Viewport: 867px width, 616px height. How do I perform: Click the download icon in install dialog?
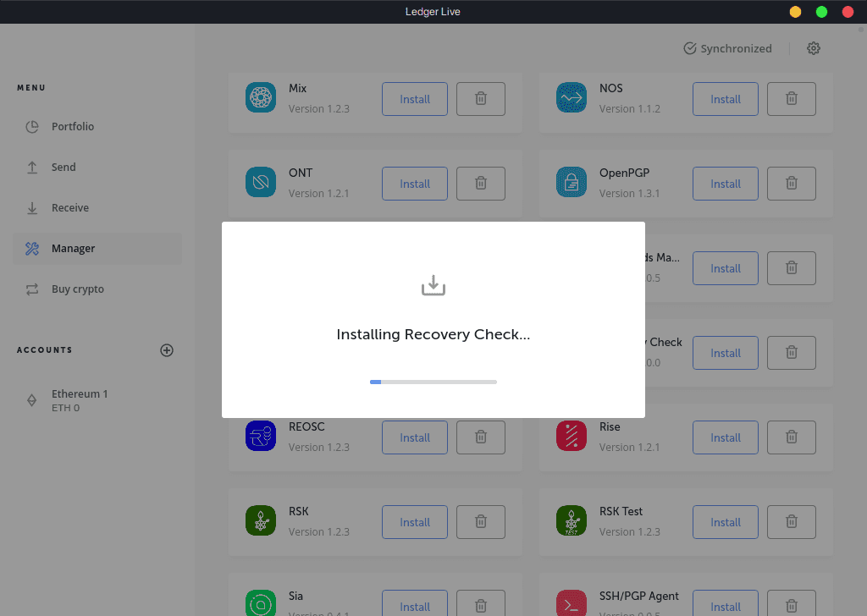(433, 285)
